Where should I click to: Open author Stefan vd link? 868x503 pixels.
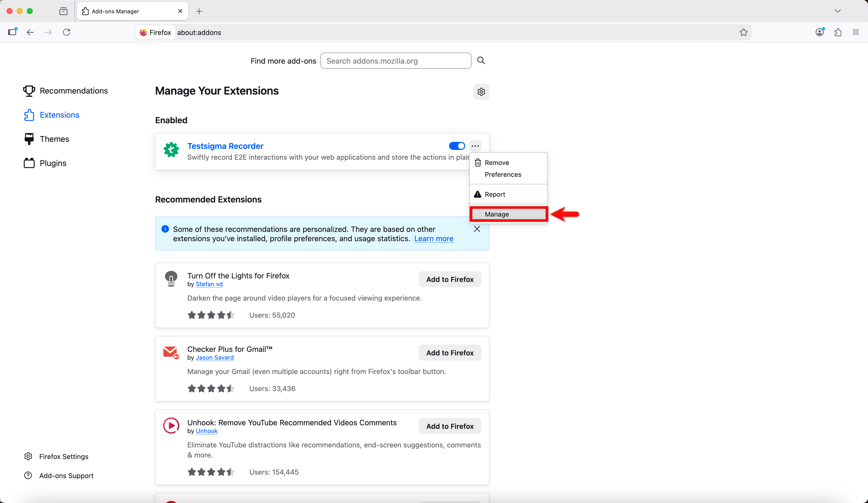209,284
